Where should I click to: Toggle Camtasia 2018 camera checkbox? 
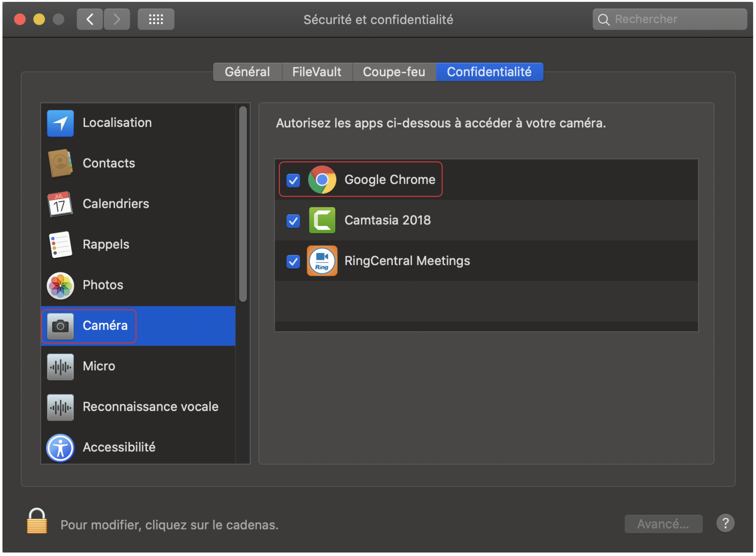[x=293, y=221]
